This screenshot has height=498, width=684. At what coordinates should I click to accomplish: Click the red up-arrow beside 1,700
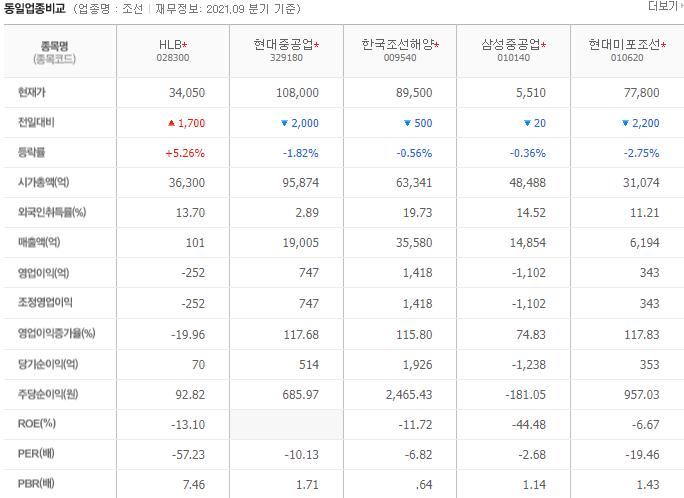click(171, 123)
